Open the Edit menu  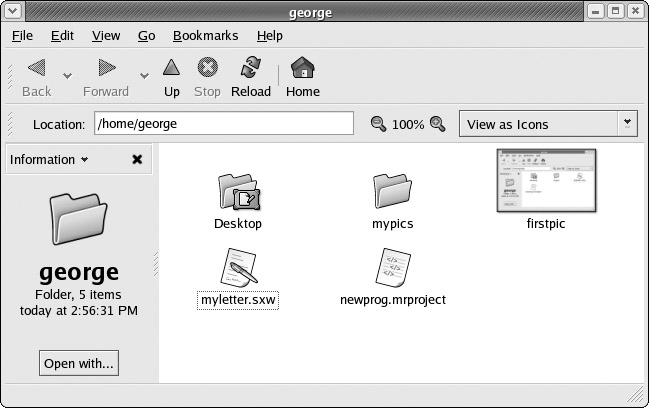point(62,35)
